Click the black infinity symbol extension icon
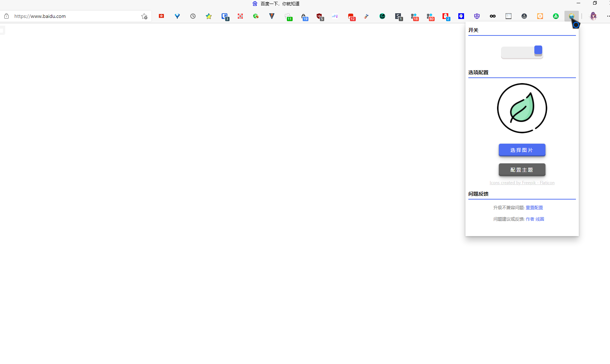 (x=493, y=16)
